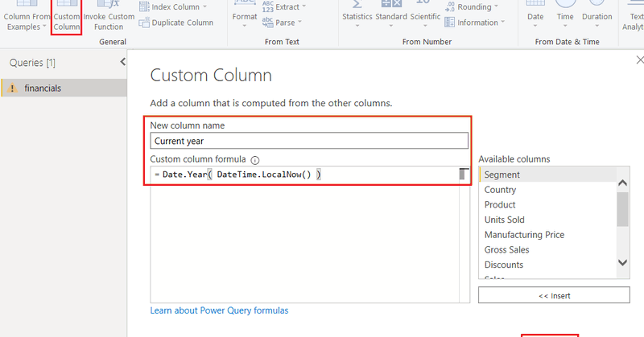
Task: Open Column From Examples dropdown
Action: click(x=26, y=16)
